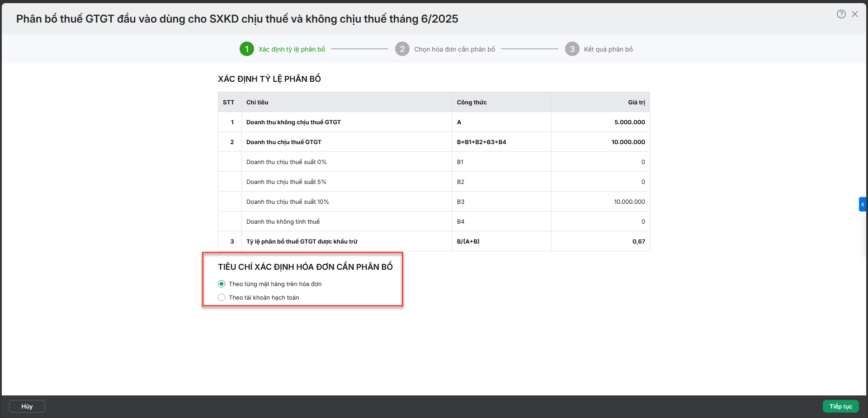Click bold value 10.000.000 in row 2
This screenshot has height=418, width=868.
(x=628, y=142)
